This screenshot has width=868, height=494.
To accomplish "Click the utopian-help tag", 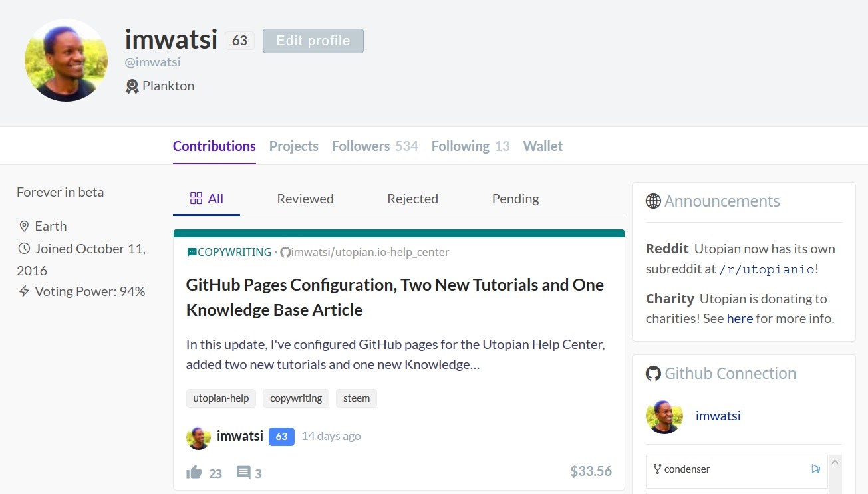I will click(x=221, y=398).
